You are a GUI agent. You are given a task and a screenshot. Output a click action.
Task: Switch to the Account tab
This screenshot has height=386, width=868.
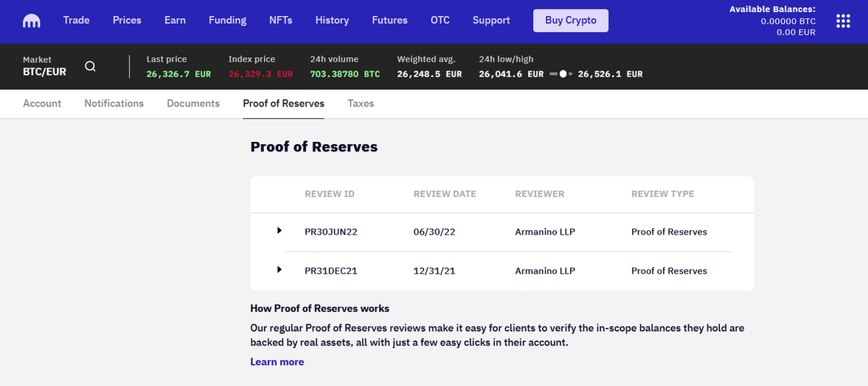click(x=42, y=104)
